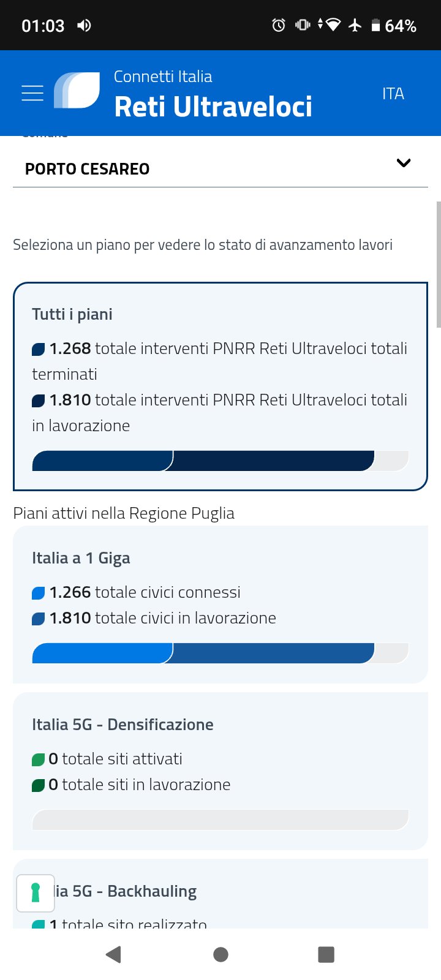The height and width of the screenshot is (980, 441).
Task: Tap the Reti Ultraveloci site title
Action: (213, 107)
